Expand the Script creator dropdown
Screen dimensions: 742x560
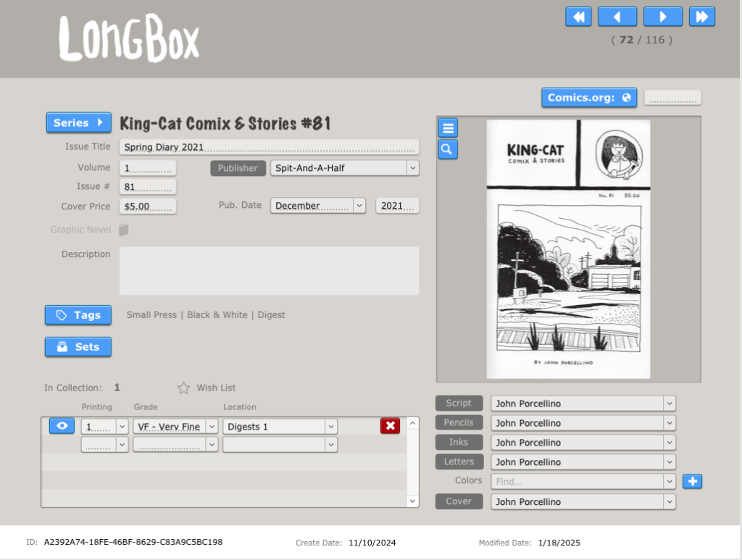669,404
